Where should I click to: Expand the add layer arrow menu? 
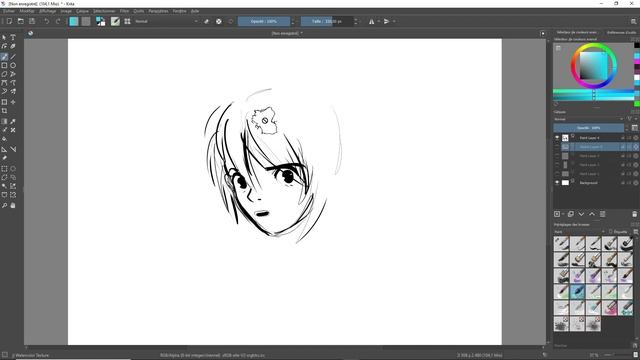[563, 214]
